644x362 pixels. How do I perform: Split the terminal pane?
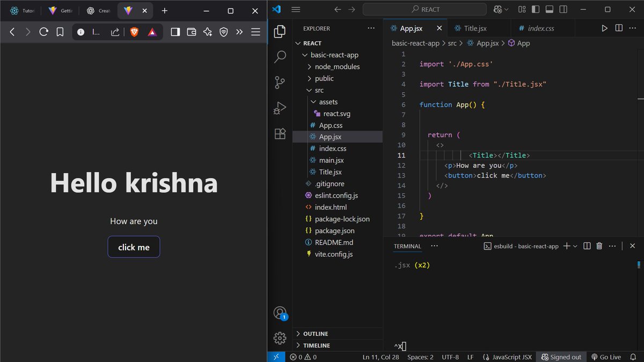pos(587,246)
